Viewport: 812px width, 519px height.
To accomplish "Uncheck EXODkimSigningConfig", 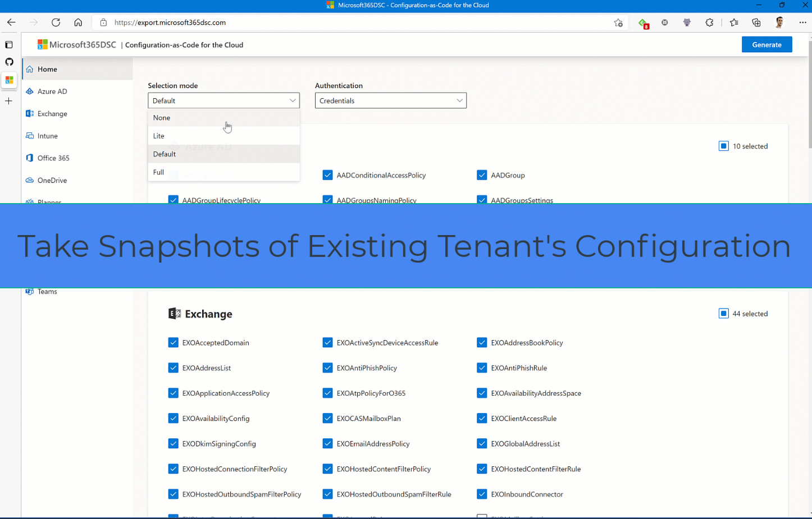I will point(173,444).
